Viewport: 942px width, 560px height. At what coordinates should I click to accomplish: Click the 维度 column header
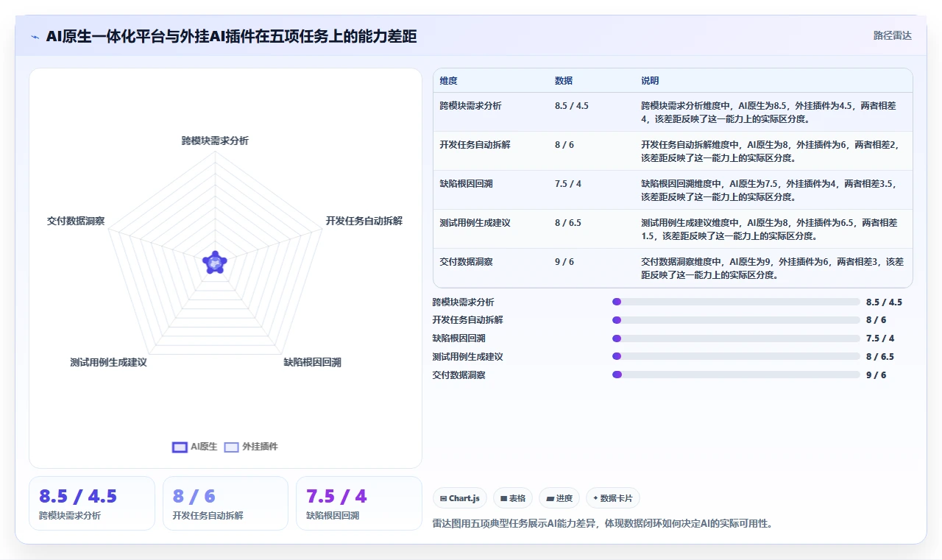449,81
